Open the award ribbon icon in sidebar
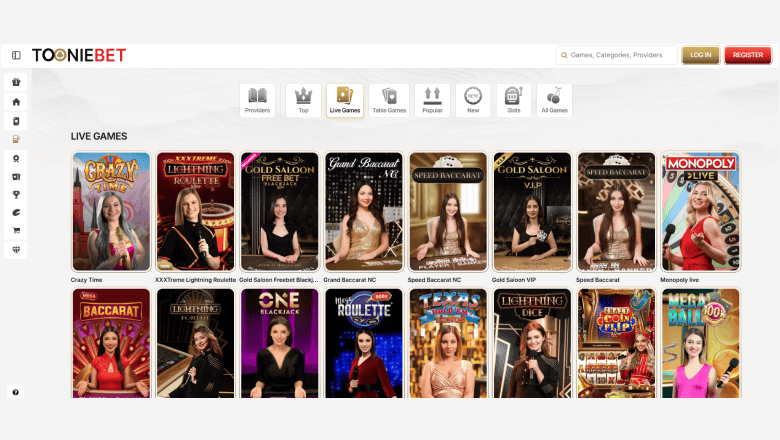 tap(16, 159)
